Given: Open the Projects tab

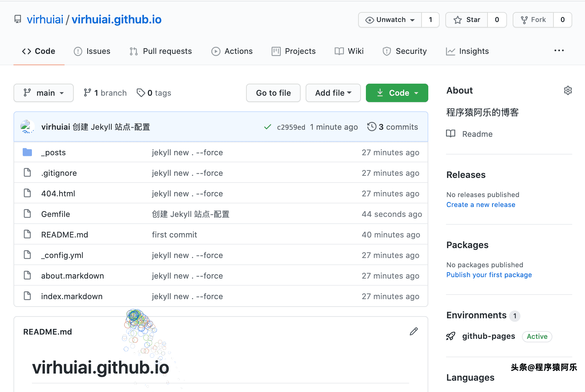Looking at the screenshot, I should [294, 51].
